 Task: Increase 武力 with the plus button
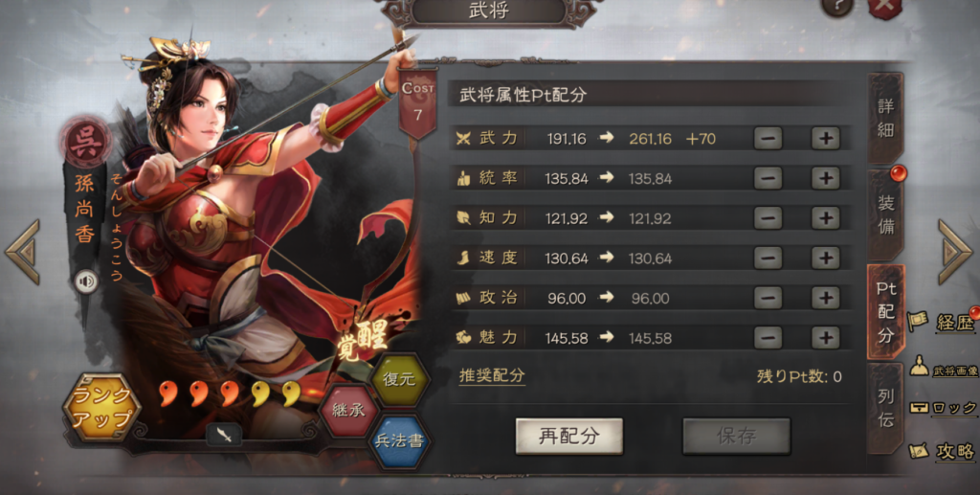tap(825, 138)
